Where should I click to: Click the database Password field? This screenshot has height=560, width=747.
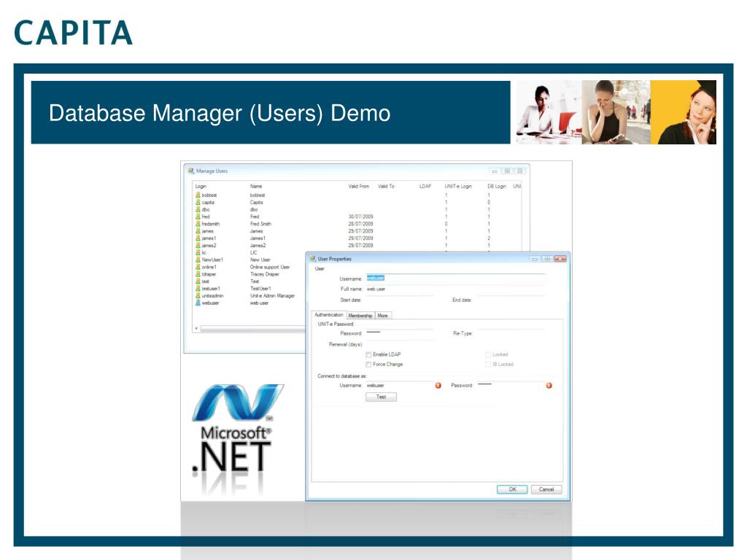(511, 385)
